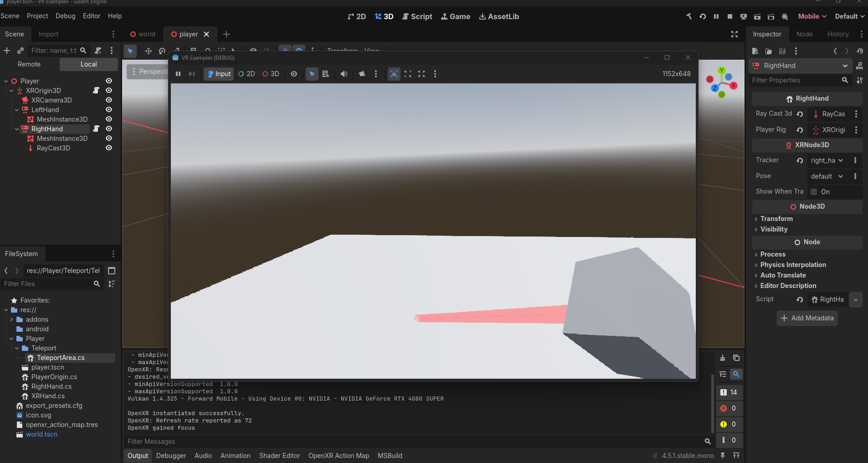
Task: Toggle visibility of RayCast3D node
Action: tap(109, 148)
